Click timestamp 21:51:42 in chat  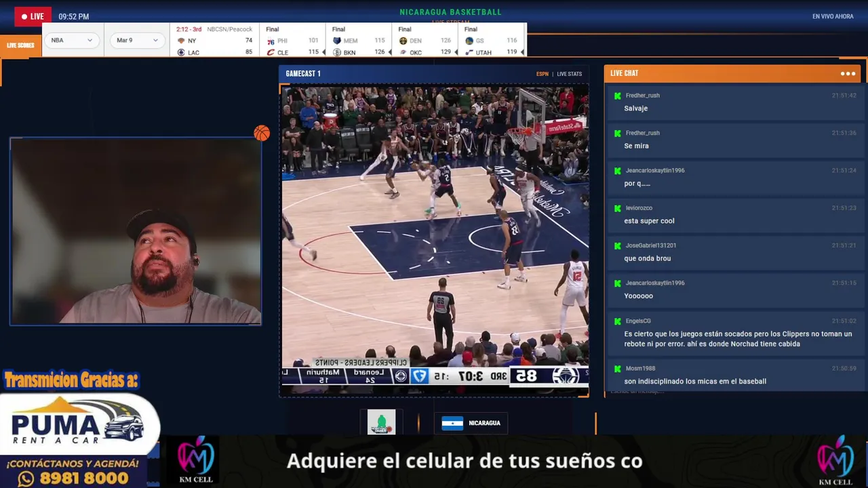pyautogui.click(x=844, y=96)
